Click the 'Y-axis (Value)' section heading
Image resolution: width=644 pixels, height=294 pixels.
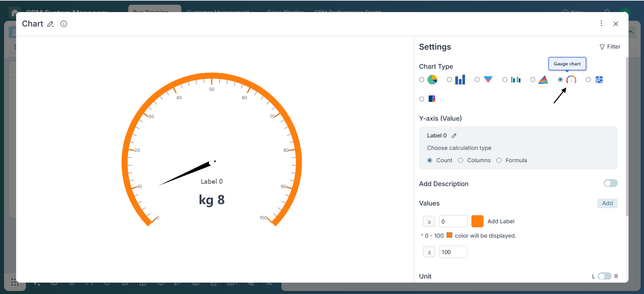coord(440,118)
